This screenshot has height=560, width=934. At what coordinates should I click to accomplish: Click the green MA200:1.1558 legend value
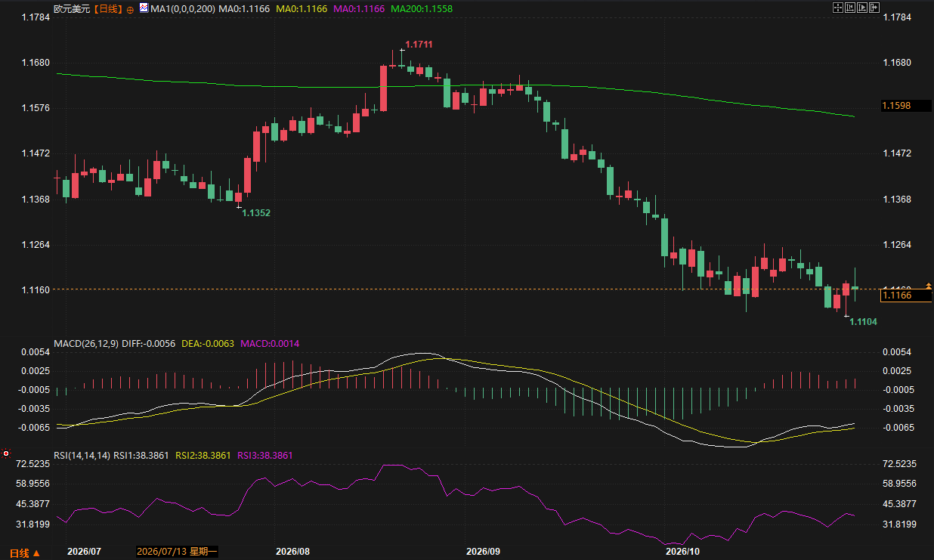(x=422, y=9)
